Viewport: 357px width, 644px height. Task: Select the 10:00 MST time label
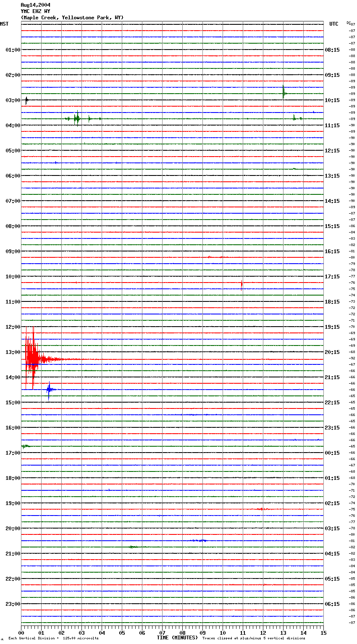click(13, 277)
